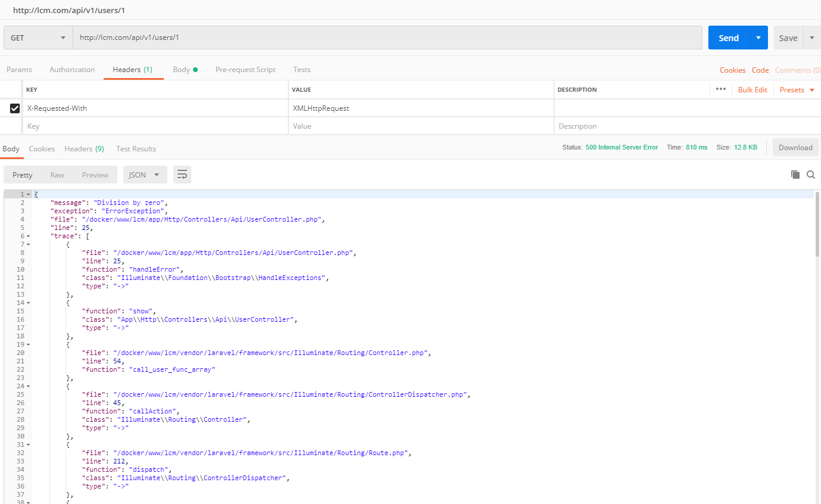
Task: Collapse the JSON object at line 7
Action: [x=28, y=244]
